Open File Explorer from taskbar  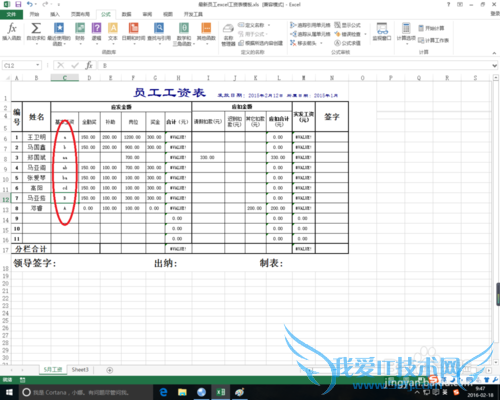(x=182, y=392)
